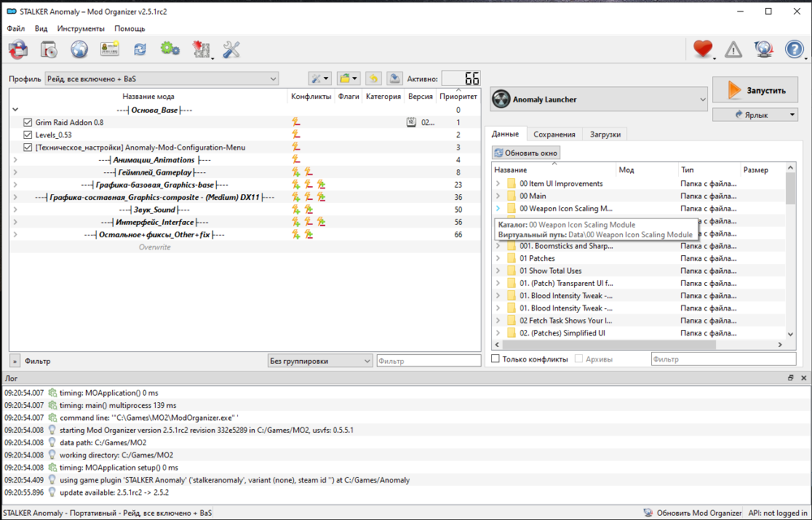Switch to the 'Сохранения' tab

[x=555, y=134]
